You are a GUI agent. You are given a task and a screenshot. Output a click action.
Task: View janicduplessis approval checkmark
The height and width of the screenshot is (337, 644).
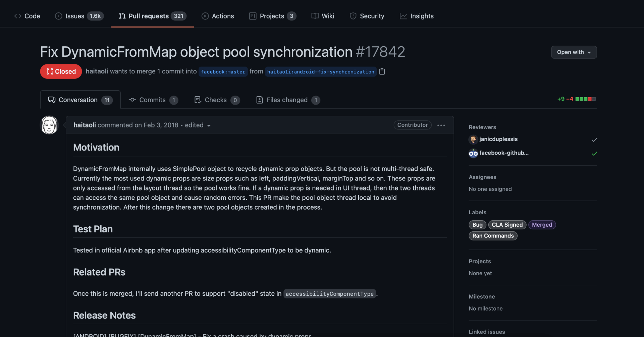click(594, 139)
